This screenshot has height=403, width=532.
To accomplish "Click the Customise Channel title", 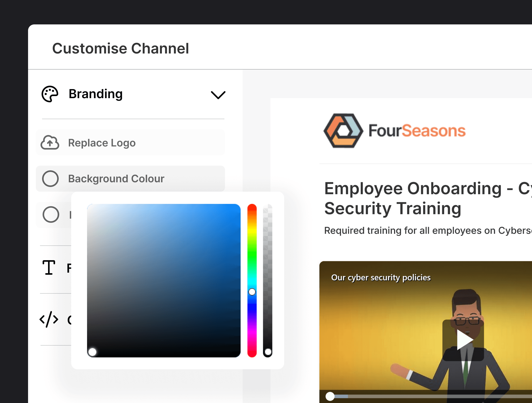I will point(121,48).
